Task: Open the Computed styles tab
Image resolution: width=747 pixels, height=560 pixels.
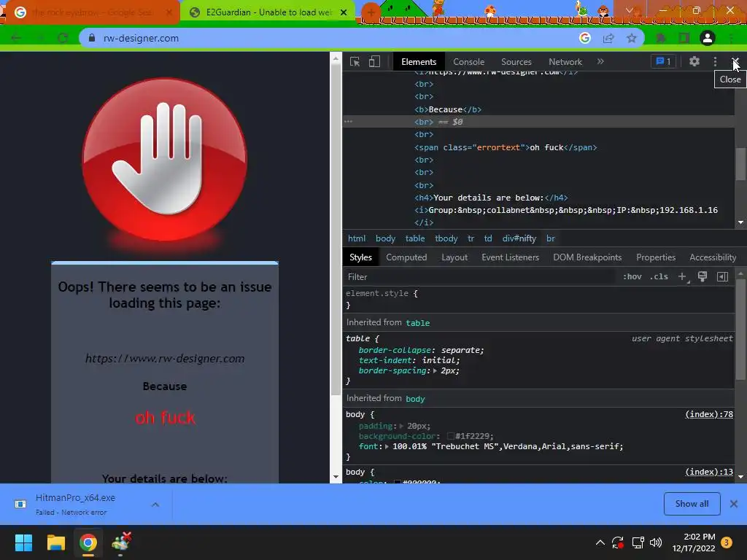Action: pos(406,257)
